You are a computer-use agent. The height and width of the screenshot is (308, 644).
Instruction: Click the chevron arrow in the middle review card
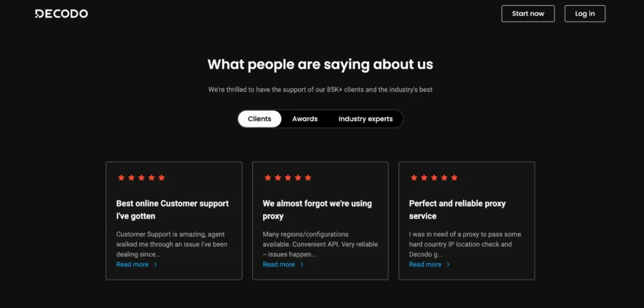(x=302, y=264)
